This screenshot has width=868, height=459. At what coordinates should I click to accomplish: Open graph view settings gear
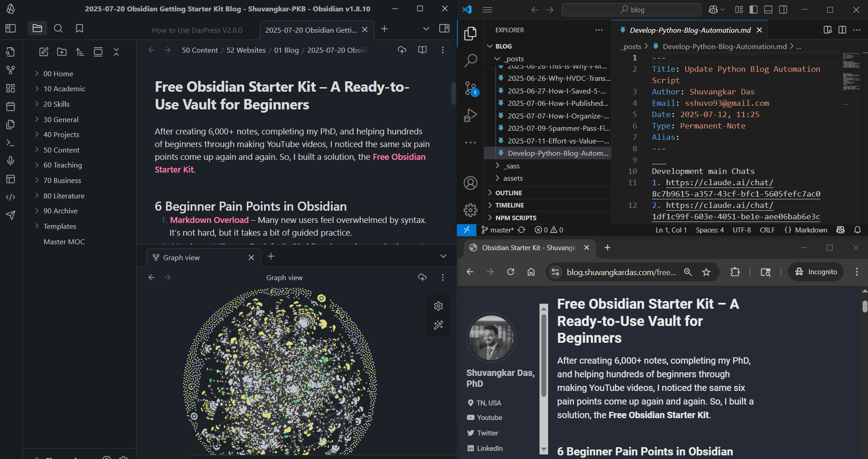[438, 306]
